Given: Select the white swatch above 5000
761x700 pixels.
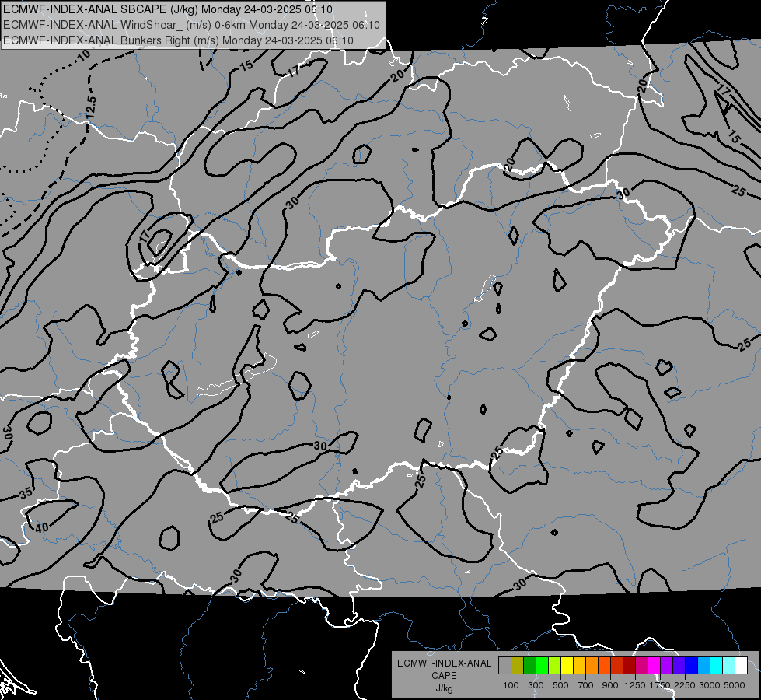Looking at the screenshot, I should (741, 665).
